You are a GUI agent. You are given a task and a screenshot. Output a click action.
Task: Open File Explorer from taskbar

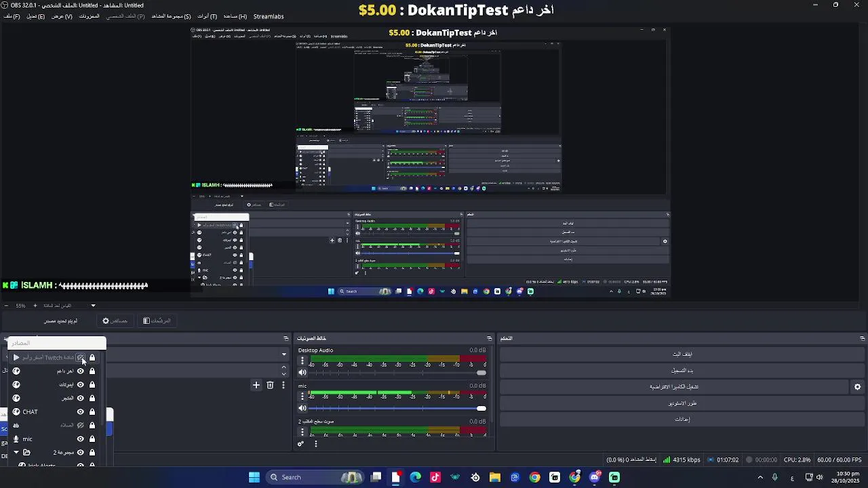[495, 477]
